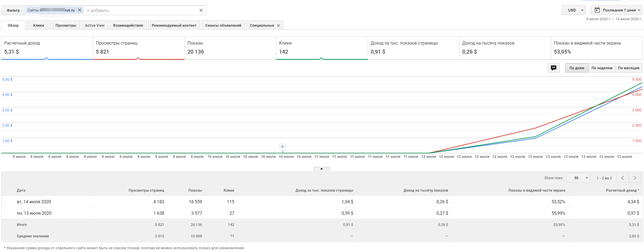Go to next table page
644x252 pixels.
click(635, 178)
